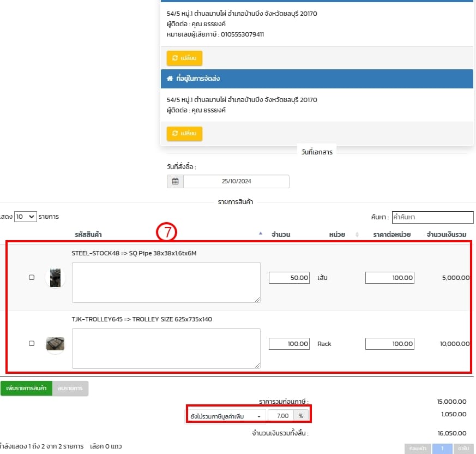Viewport: 476px width, 454px height.
Task: Click the STEEL-STOCK48 product thumbnail
Action: (x=55, y=278)
